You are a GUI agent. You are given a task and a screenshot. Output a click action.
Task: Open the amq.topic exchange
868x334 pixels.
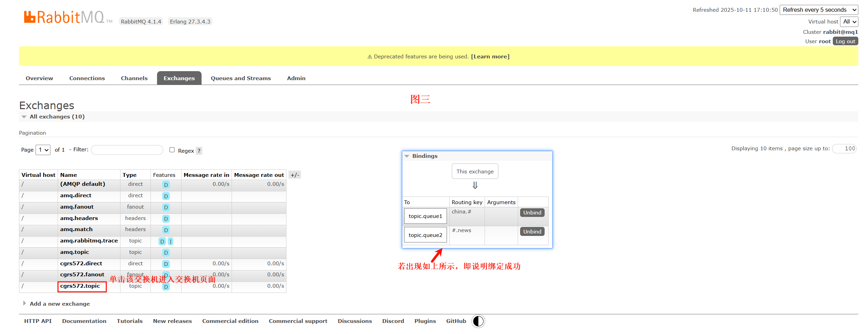[x=75, y=252]
